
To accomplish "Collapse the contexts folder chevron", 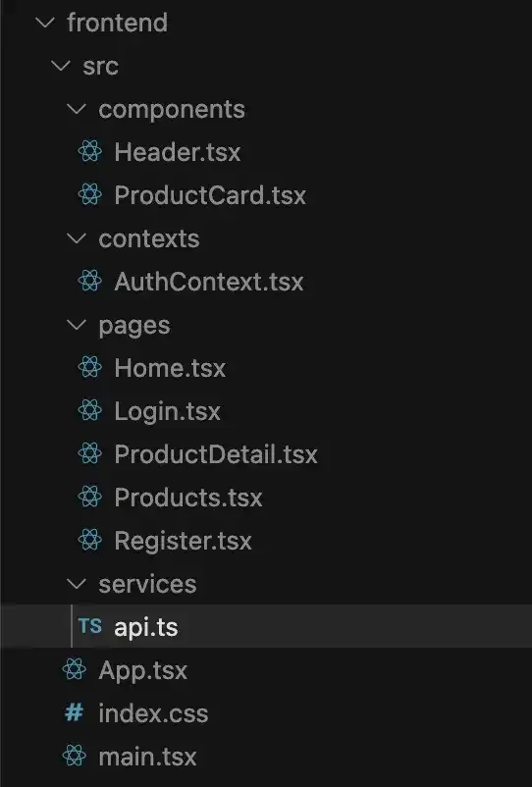I will coord(77,238).
